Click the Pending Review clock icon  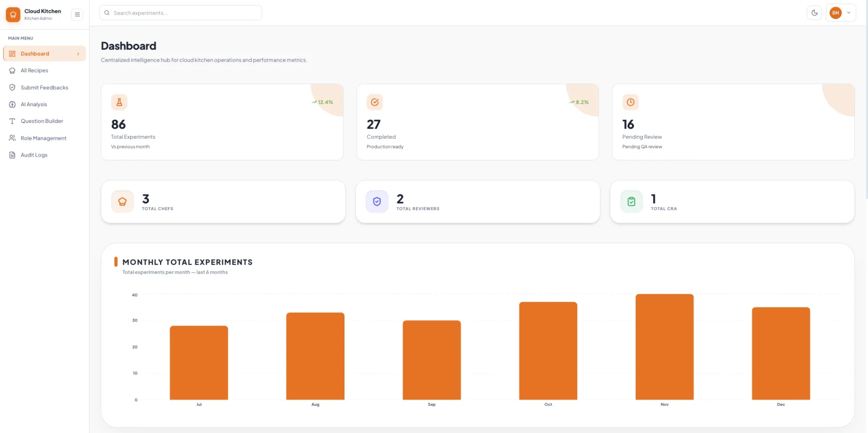[630, 102]
